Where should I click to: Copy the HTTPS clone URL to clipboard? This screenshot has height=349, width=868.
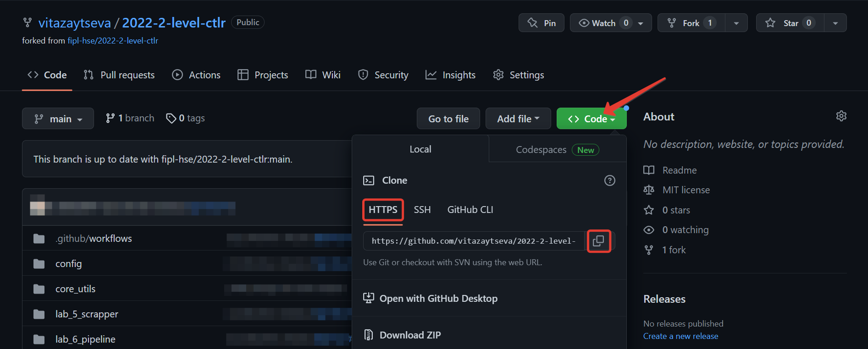point(598,241)
